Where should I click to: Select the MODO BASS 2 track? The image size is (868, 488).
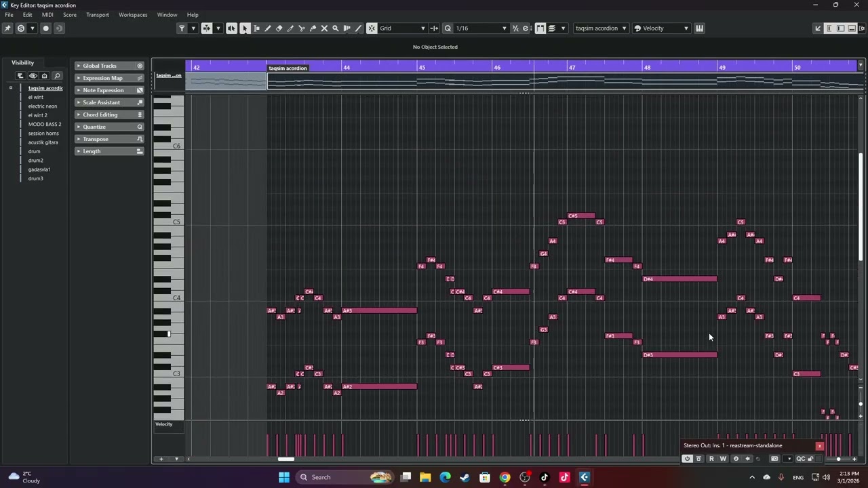[x=45, y=124]
